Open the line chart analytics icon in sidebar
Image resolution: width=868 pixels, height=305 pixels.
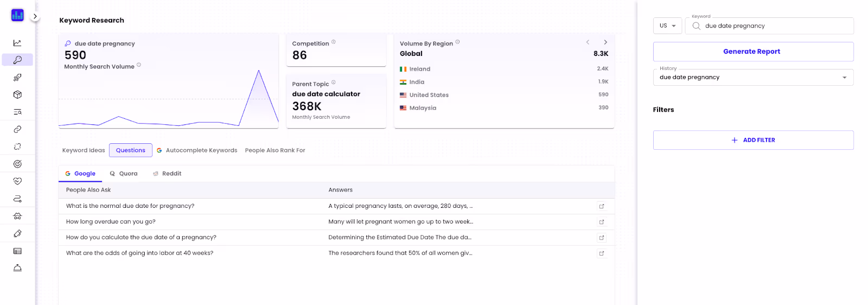17,43
